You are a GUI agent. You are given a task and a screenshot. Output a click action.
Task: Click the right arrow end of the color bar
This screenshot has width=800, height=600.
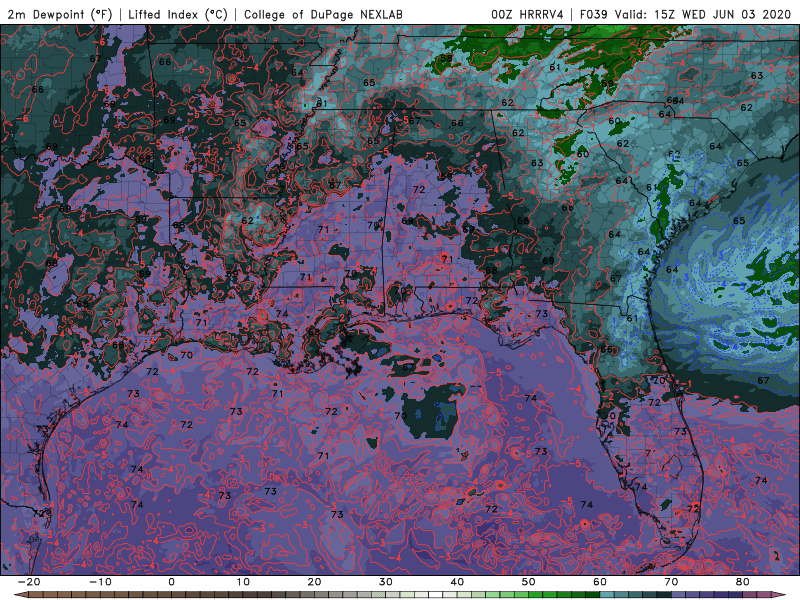pos(778,595)
